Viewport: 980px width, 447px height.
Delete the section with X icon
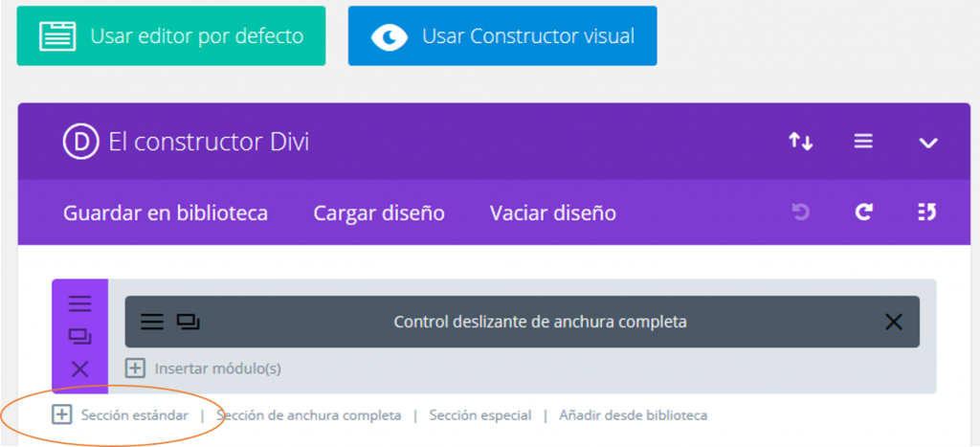pos(79,369)
